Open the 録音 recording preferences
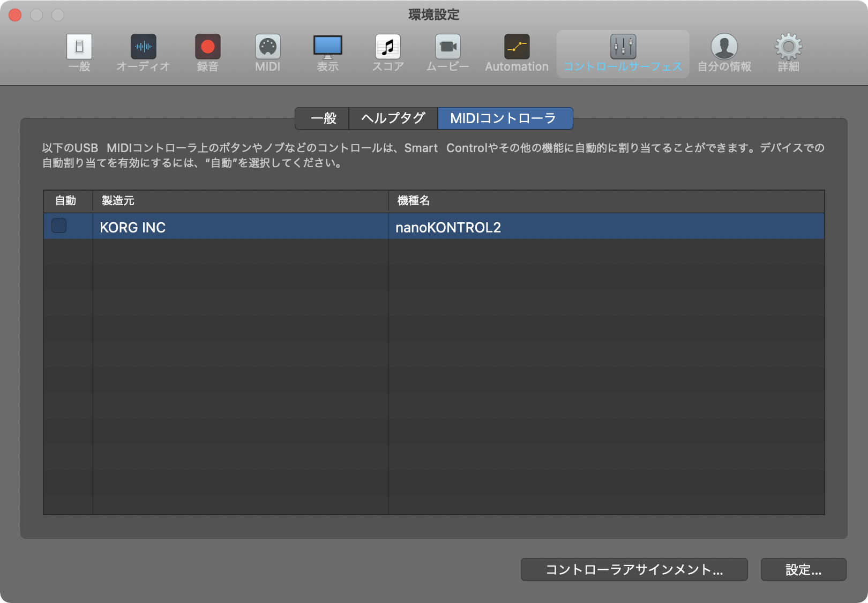The image size is (868, 603). tap(207, 53)
